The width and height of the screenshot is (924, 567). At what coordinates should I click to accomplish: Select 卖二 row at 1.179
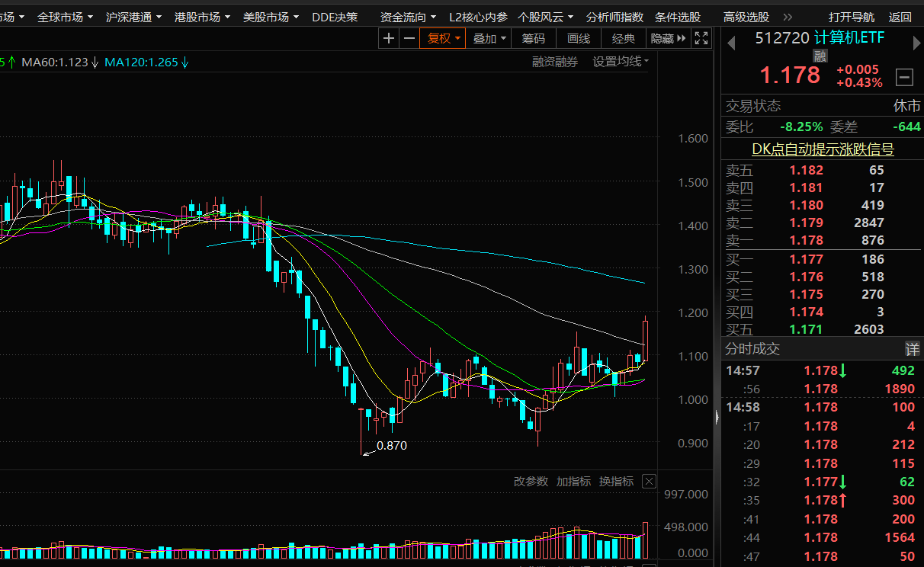[823, 223]
